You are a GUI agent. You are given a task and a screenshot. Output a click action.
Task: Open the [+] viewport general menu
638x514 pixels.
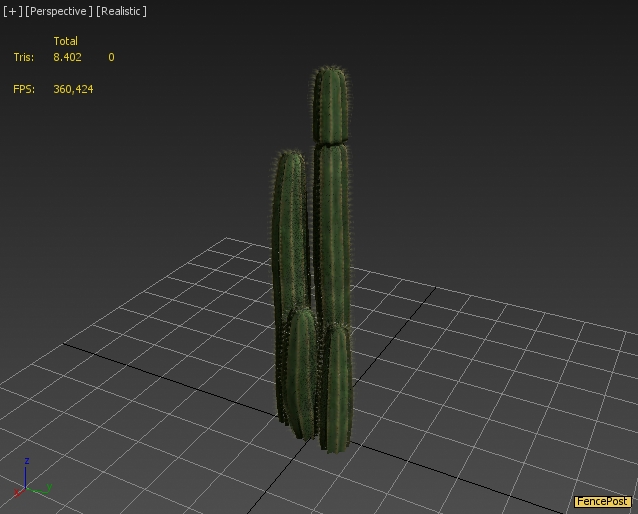click(13, 11)
